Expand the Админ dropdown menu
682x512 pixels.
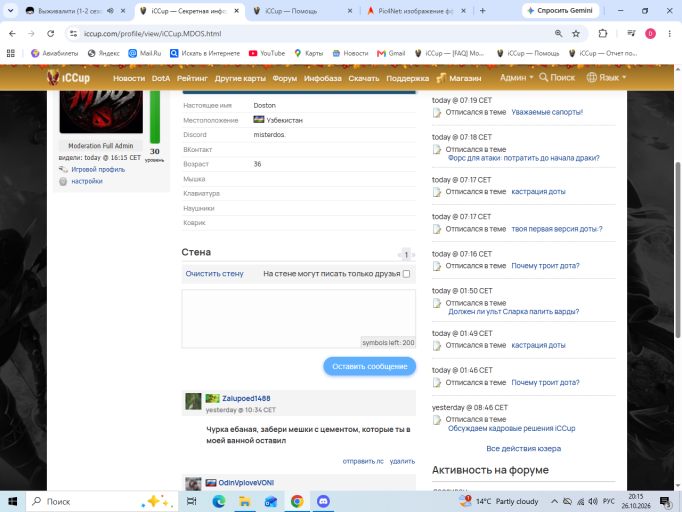pos(516,77)
